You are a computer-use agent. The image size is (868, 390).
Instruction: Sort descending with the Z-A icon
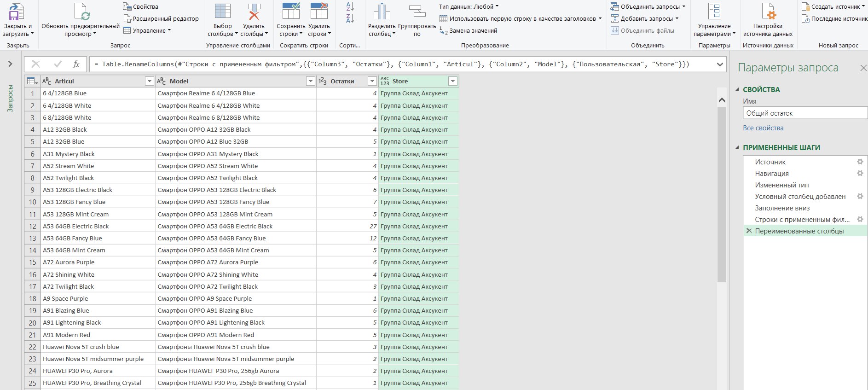pos(350,18)
